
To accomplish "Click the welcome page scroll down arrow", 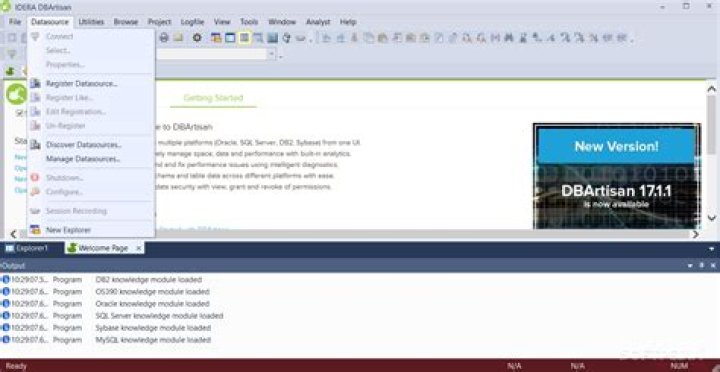I will point(711,218).
